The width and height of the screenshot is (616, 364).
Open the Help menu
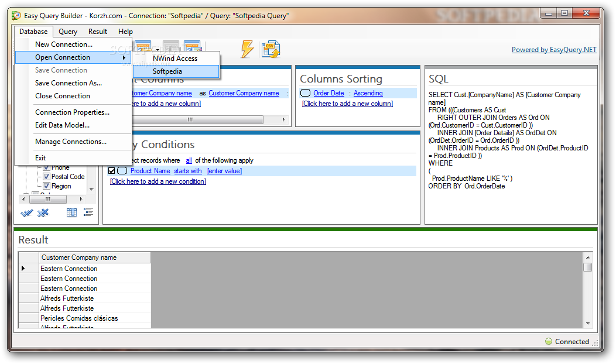coord(125,32)
